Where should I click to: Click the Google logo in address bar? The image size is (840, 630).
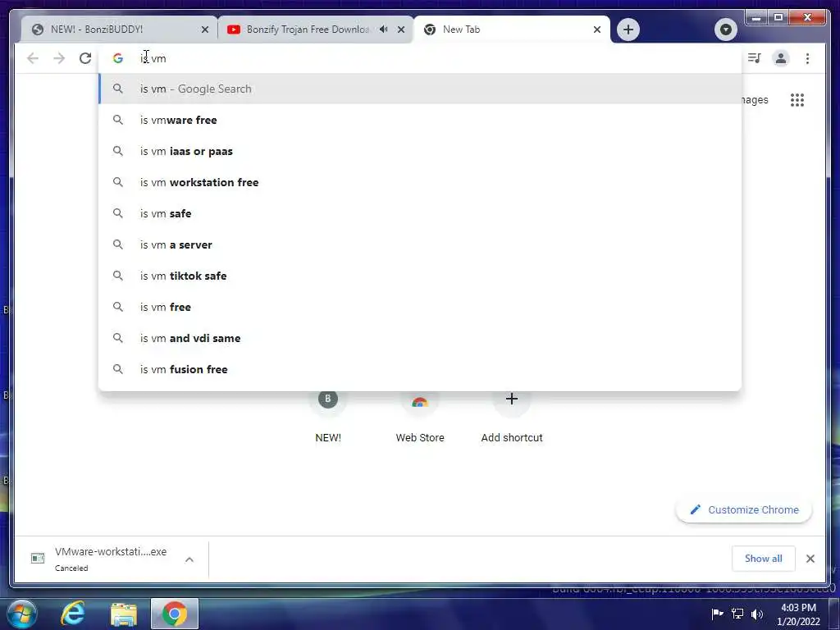[x=118, y=58]
